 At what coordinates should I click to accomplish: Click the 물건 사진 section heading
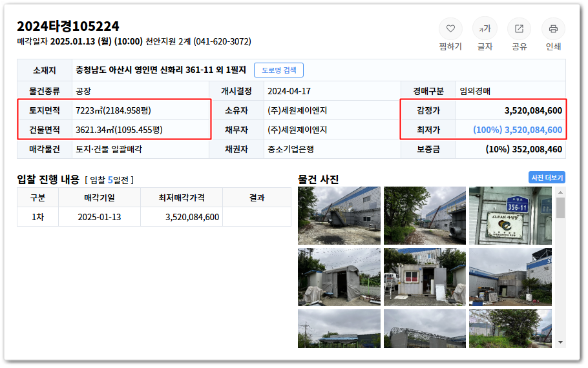[318, 179]
